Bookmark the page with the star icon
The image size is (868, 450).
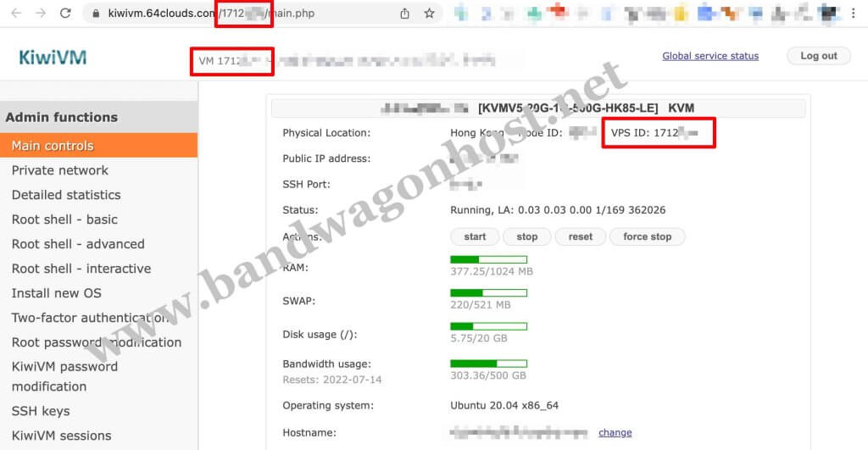[429, 14]
